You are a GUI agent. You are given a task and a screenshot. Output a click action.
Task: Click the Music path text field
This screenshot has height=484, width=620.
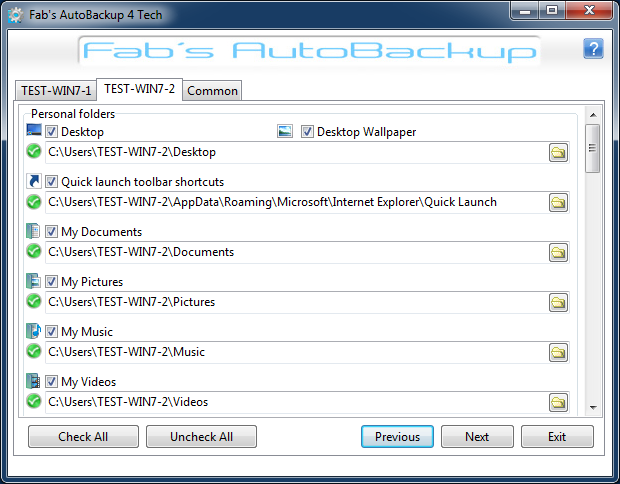pos(297,352)
